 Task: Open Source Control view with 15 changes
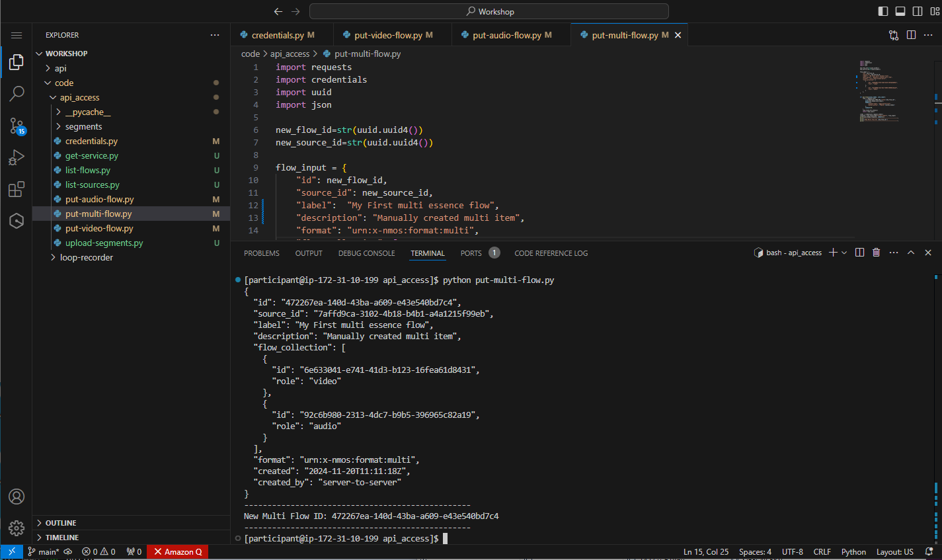pyautogui.click(x=17, y=126)
